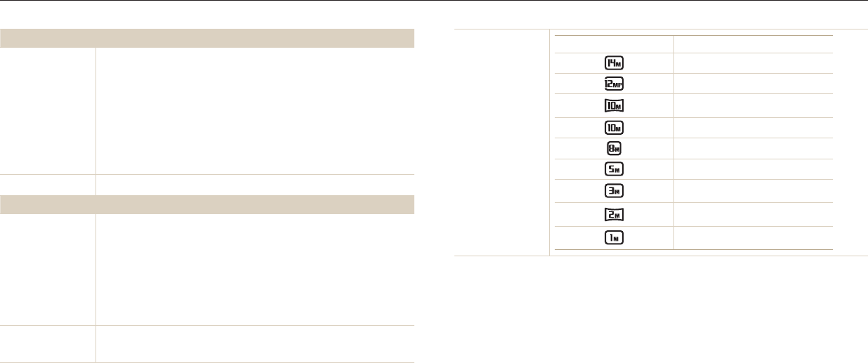The height and width of the screenshot is (363, 868).
Task: Select the empty cell next to the 5M icon
Action: (x=753, y=169)
